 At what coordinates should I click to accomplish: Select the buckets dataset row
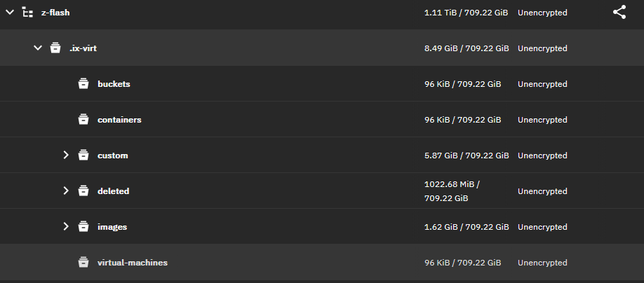tap(322, 83)
